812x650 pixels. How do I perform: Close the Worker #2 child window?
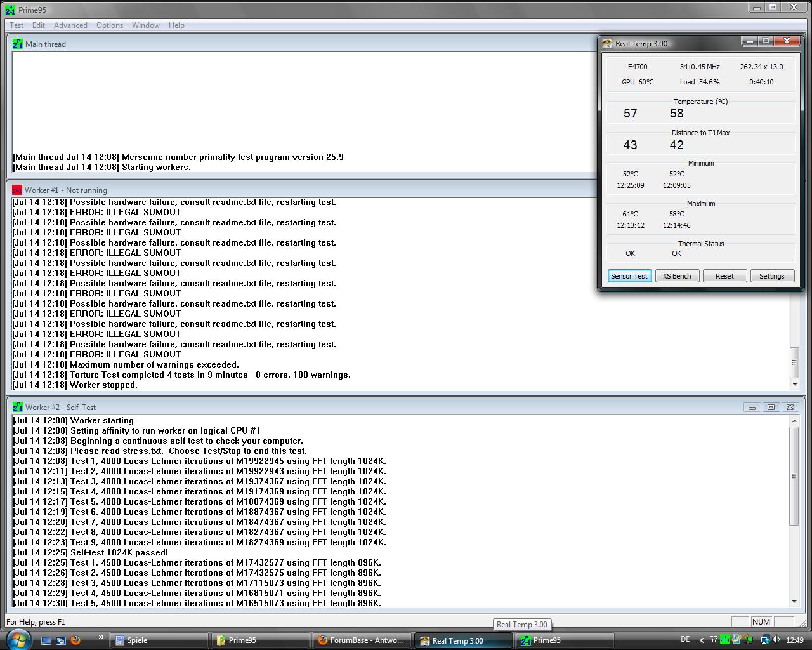click(790, 408)
